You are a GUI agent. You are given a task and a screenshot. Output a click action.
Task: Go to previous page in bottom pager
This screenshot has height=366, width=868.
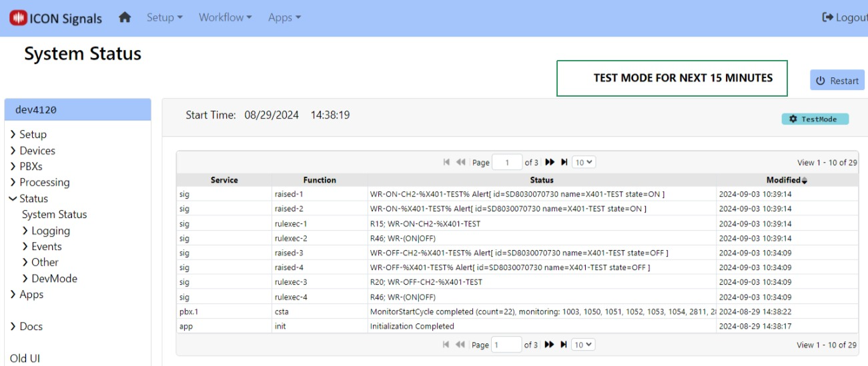(460, 345)
